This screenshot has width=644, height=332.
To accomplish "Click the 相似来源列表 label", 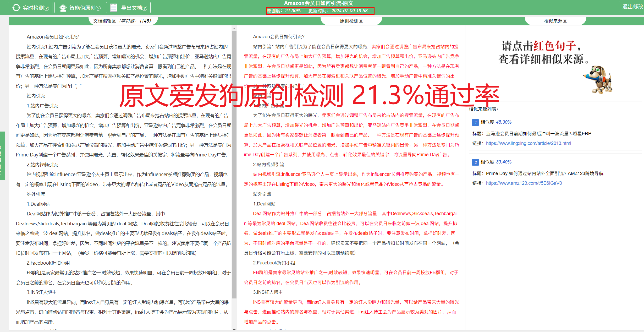I will click(x=483, y=109).
